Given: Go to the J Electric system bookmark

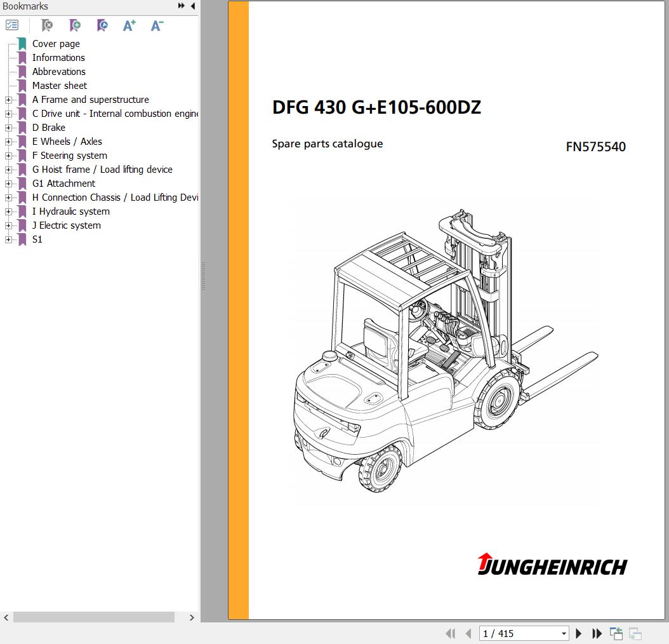Looking at the screenshot, I should 66,225.
